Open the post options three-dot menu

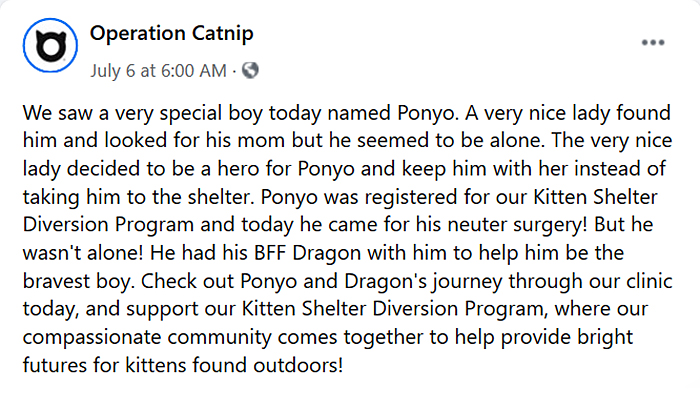653,43
